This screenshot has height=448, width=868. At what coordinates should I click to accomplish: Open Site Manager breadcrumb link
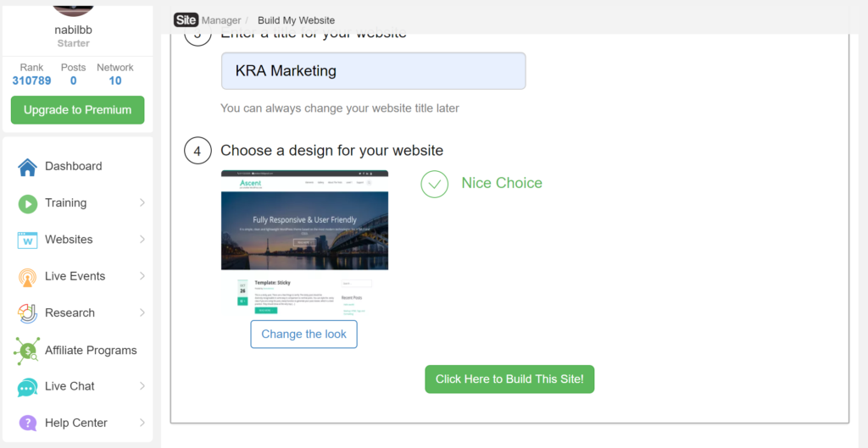[x=207, y=20]
